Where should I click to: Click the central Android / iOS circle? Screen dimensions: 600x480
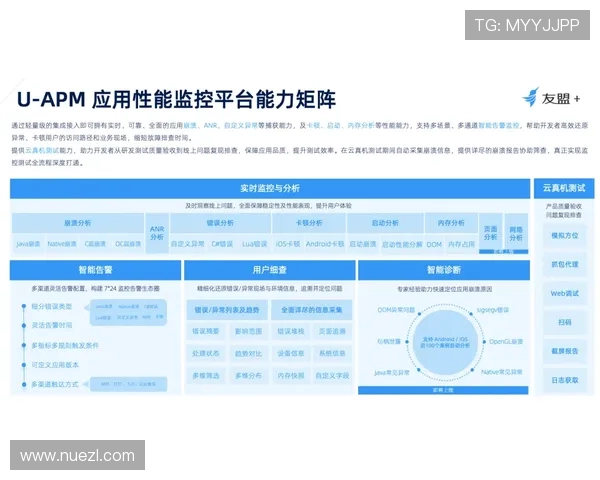pyautogui.click(x=444, y=342)
